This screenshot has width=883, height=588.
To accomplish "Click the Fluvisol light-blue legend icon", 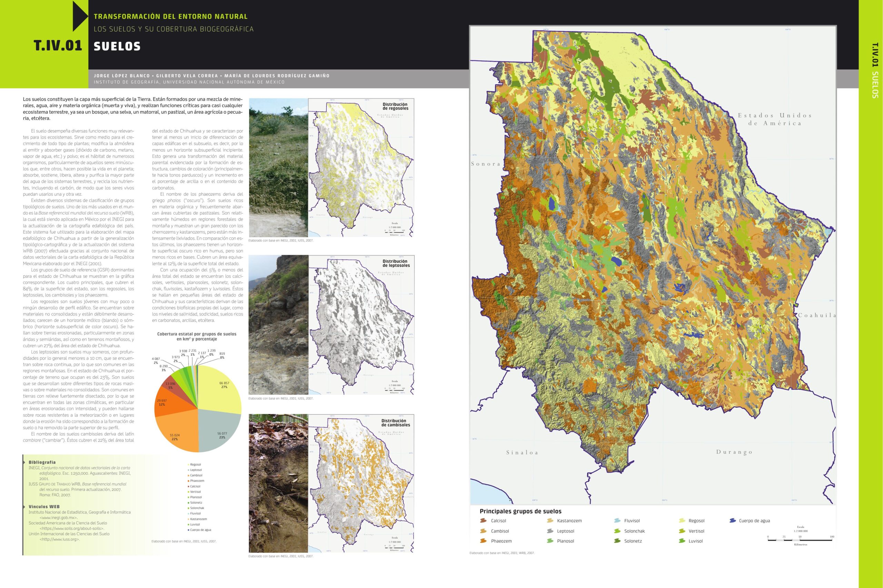I will (617, 520).
